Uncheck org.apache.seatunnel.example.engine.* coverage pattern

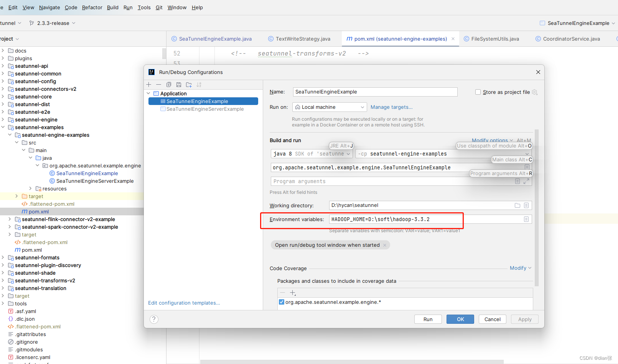[282, 302]
